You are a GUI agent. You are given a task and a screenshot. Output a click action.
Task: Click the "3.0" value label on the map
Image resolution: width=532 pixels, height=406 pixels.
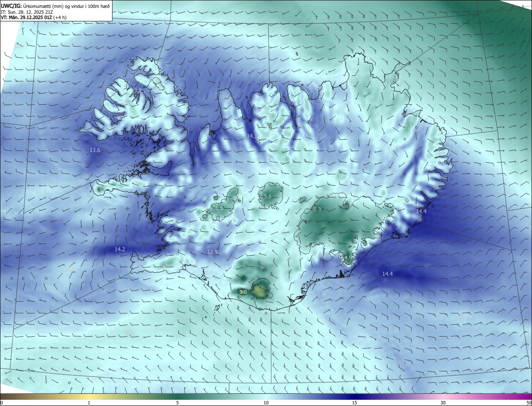pyautogui.click(x=244, y=292)
